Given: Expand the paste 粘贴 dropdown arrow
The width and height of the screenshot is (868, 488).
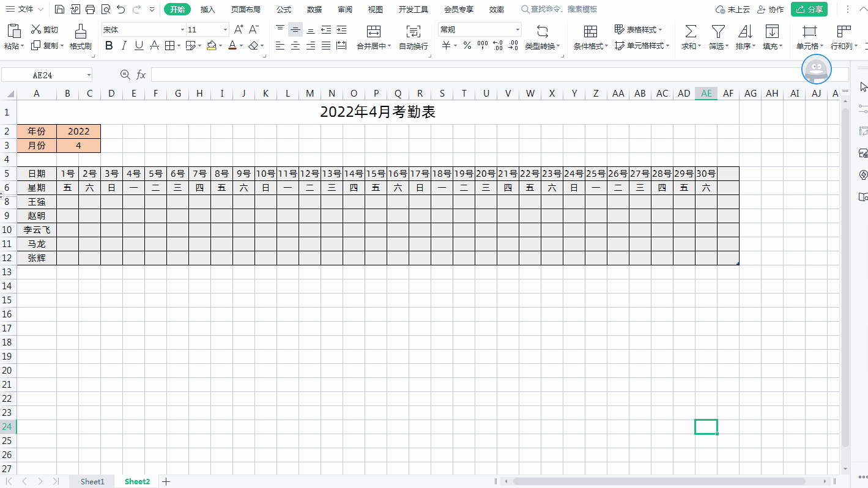Looking at the screenshot, I should click(23, 46).
